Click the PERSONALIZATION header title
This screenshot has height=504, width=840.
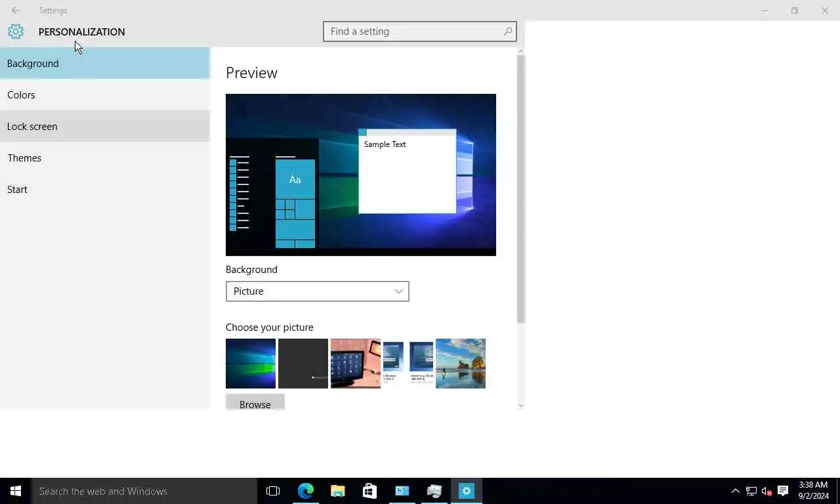(x=81, y=31)
